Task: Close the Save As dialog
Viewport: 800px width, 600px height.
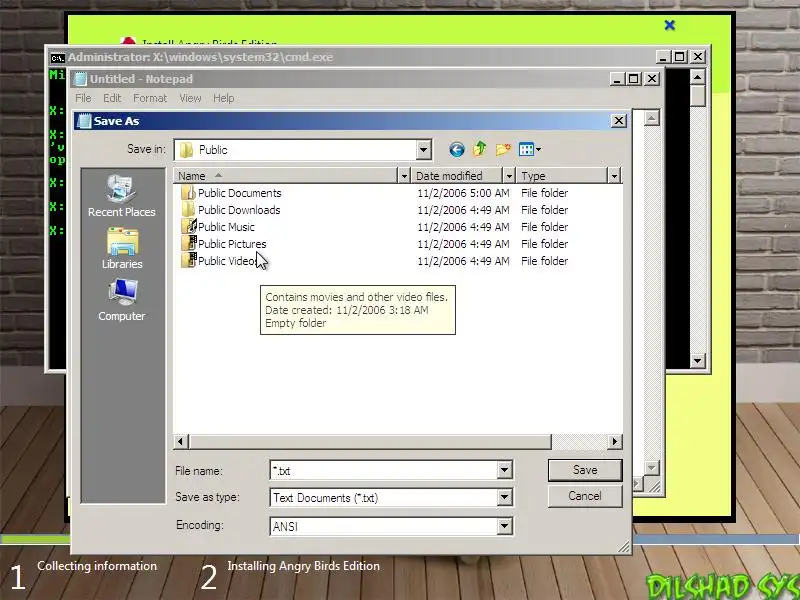Action: click(618, 121)
